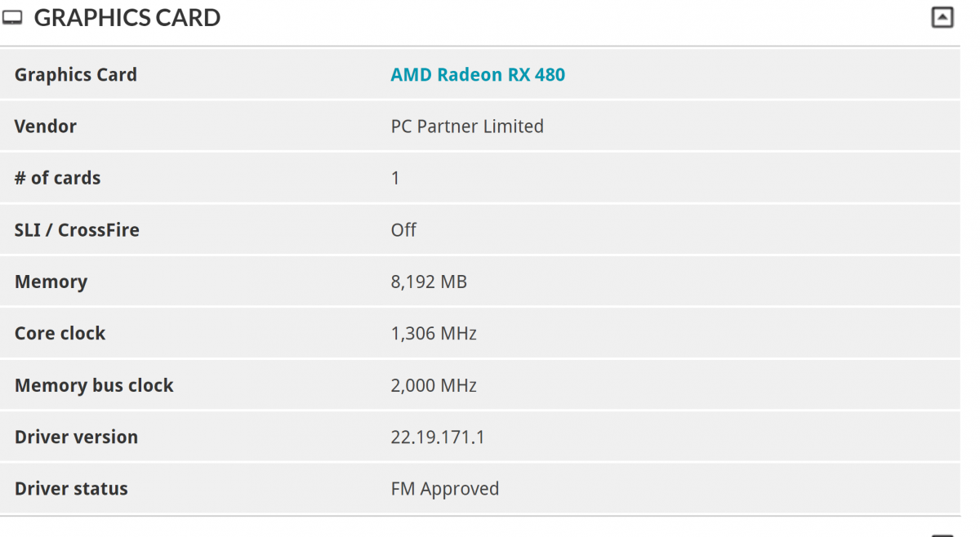This screenshot has width=980, height=537.
Task: Click the Vendor row label
Action: (46, 126)
